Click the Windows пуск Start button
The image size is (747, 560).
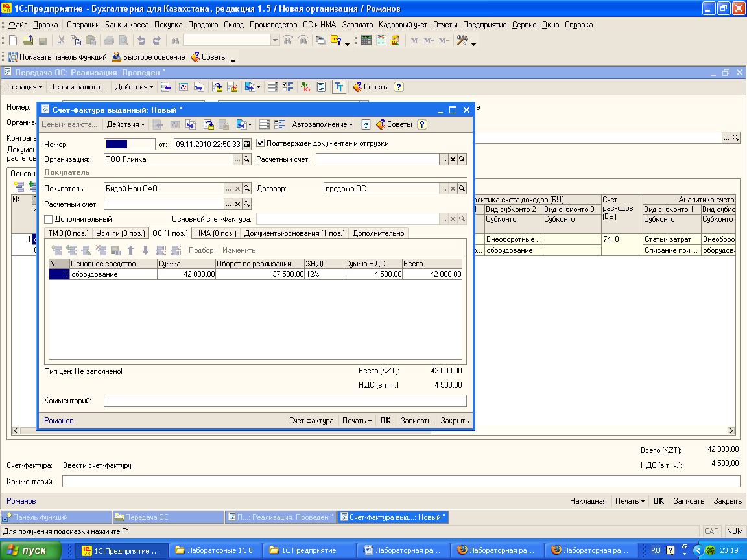tap(31, 550)
